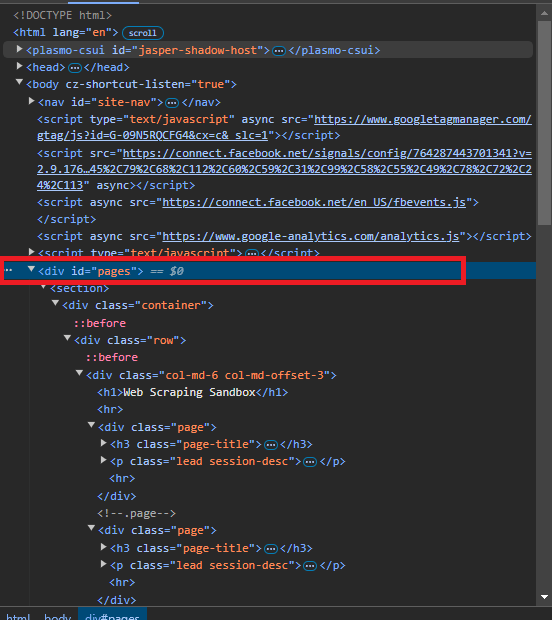Screen dimensions: 552x620
Task: Expand the head element
Action: [19, 66]
